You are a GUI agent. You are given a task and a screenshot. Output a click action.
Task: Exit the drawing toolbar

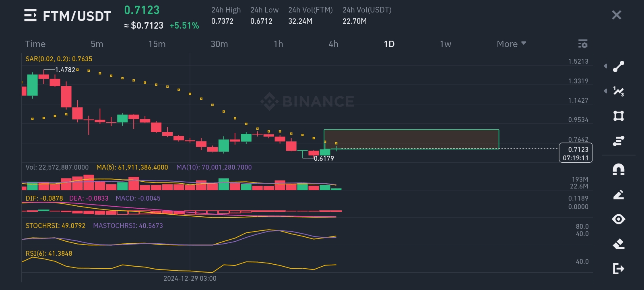(x=619, y=268)
